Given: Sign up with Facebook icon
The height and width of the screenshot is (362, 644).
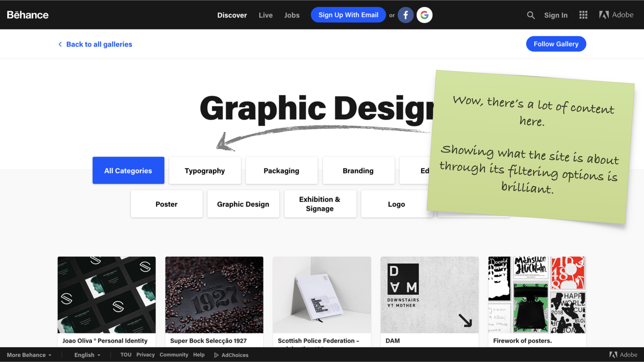Looking at the screenshot, I should (x=405, y=15).
